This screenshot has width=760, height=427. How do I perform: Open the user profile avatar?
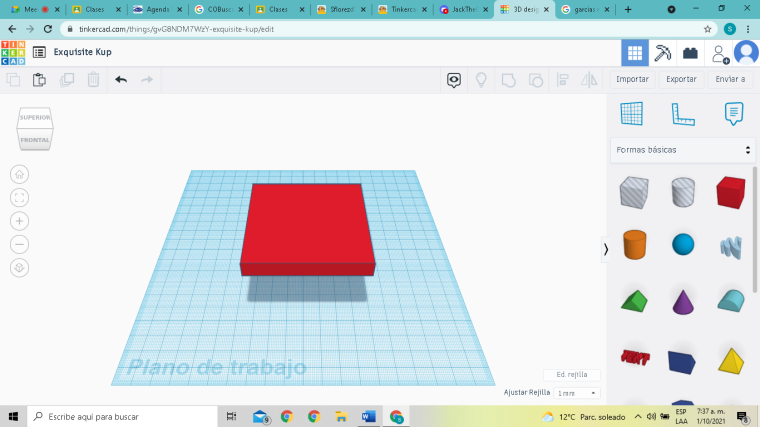pos(746,53)
